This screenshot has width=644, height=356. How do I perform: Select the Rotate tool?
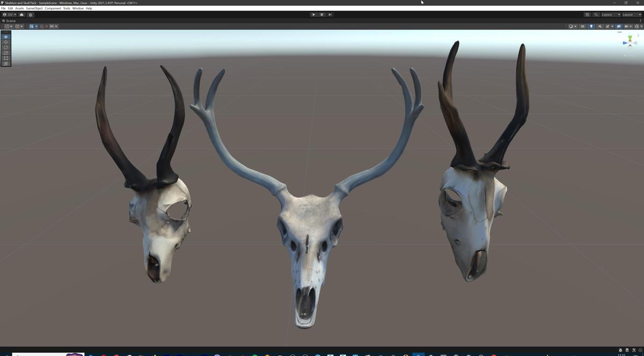tap(5, 47)
